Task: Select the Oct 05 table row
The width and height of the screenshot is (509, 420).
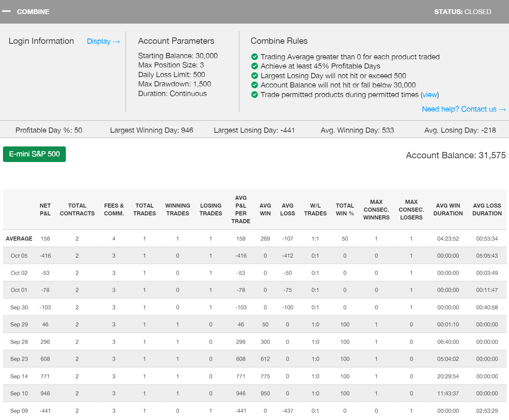Action: [x=19, y=256]
